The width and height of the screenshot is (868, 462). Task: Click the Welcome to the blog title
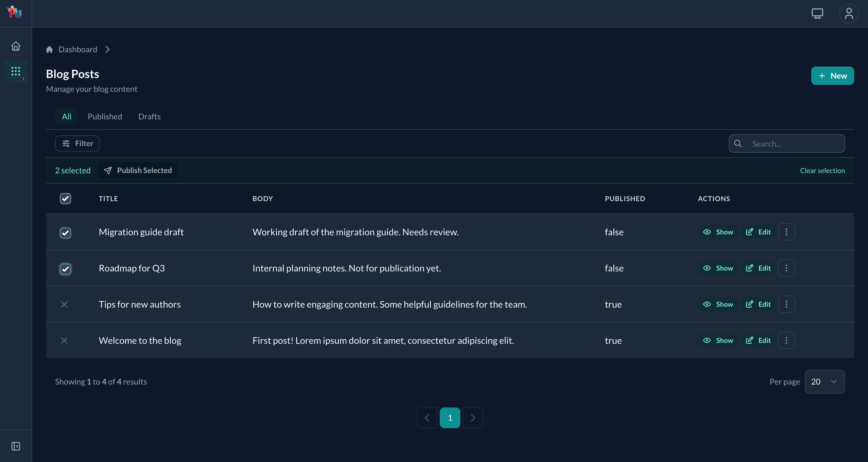(x=140, y=340)
